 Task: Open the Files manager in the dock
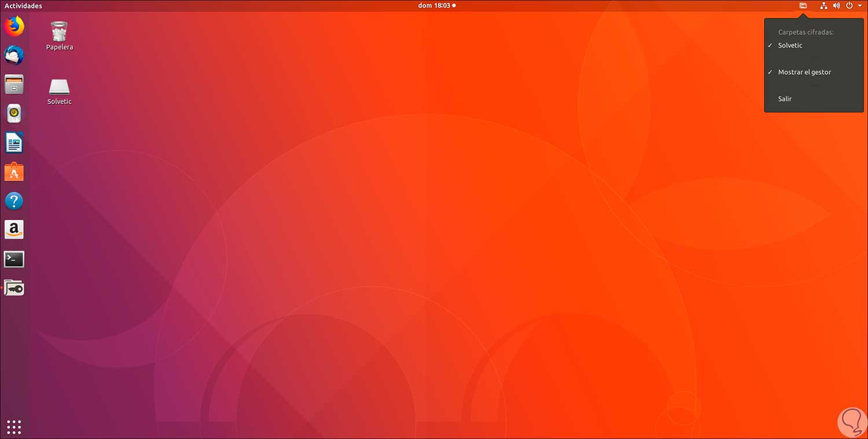[14, 84]
